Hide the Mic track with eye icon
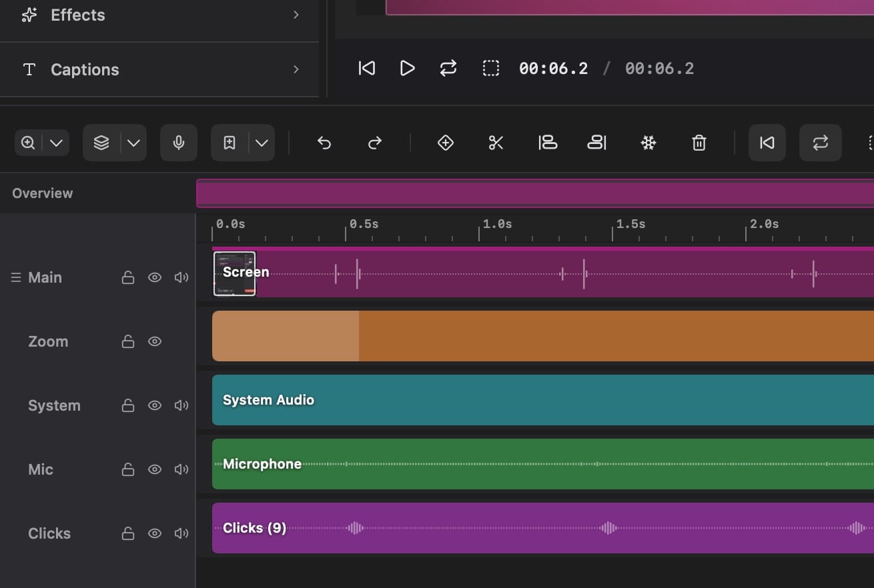The height and width of the screenshot is (588, 874). (155, 469)
